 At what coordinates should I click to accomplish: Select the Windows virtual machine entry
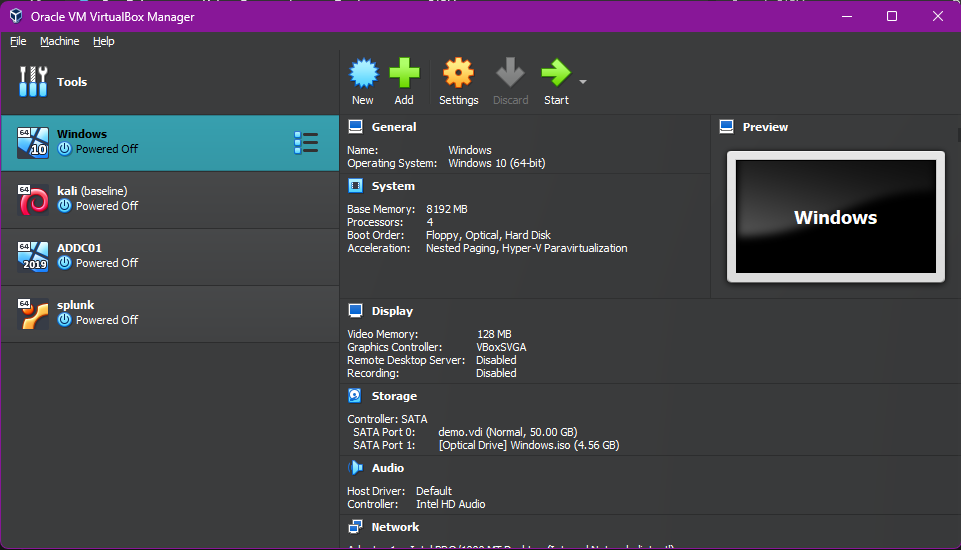[170, 143]
